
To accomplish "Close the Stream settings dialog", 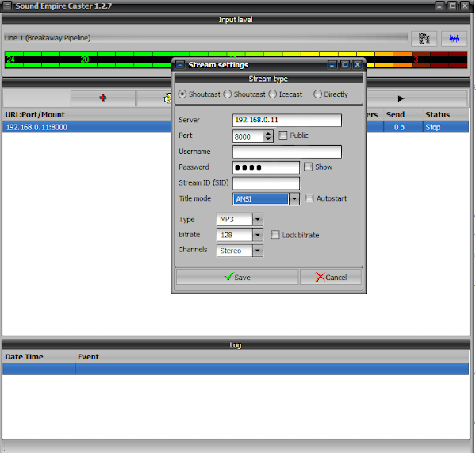I will coord(357,65).
